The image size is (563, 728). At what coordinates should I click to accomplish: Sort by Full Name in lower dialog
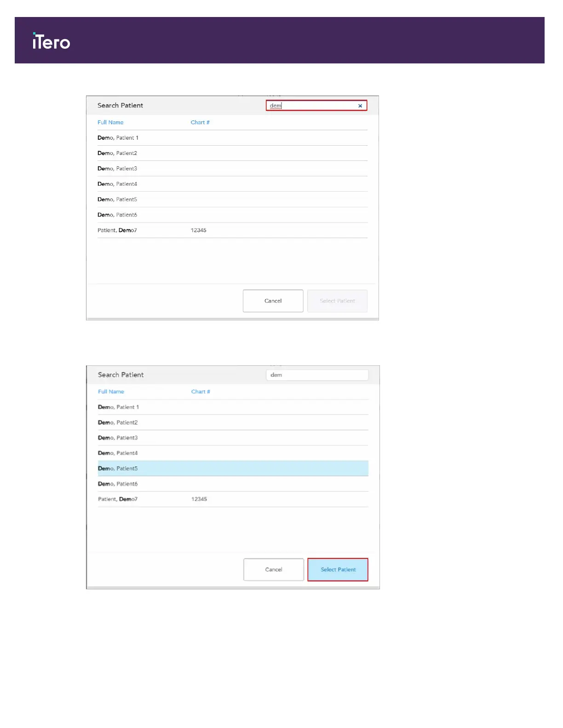pyautogui.click(x=111, y=392)
